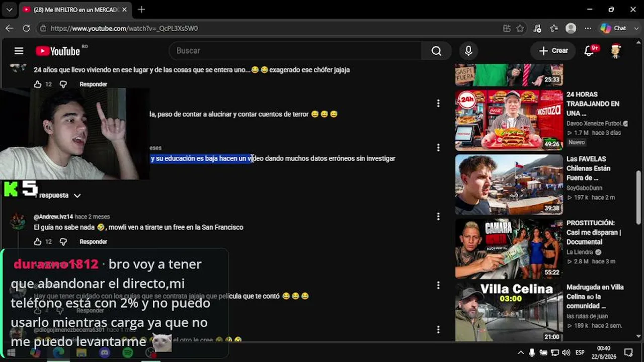This screenshot has width=644, height=362.
Task: Open the taskbar clock showing 00:40
Action: (x=604, y=352)
